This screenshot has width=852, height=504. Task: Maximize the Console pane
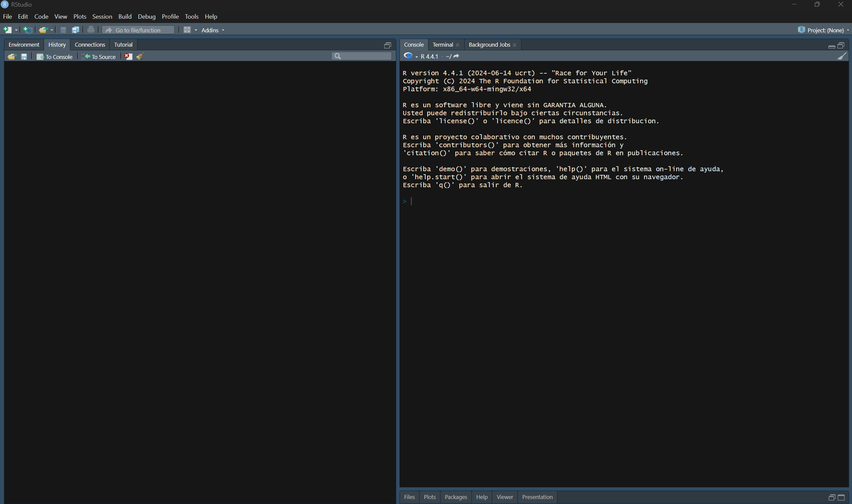click(841, 45)
